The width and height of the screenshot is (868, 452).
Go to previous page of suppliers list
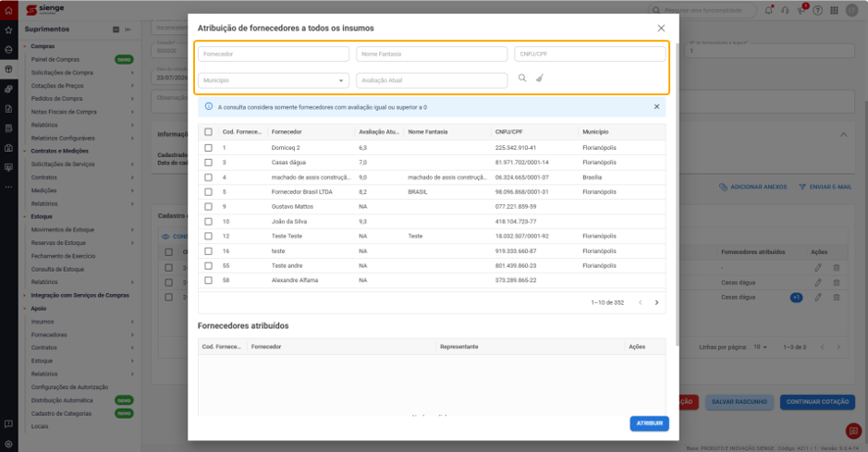(x=641, y=302)
